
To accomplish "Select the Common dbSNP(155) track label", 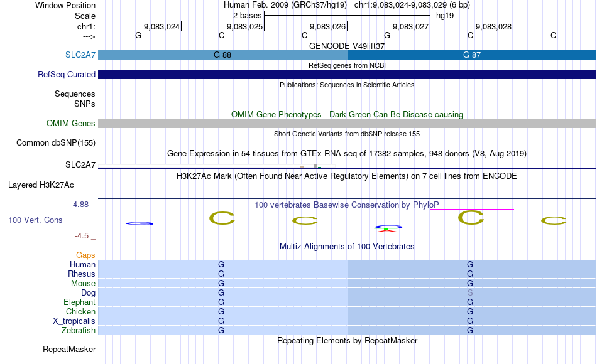I will click(x=56, y=142).
